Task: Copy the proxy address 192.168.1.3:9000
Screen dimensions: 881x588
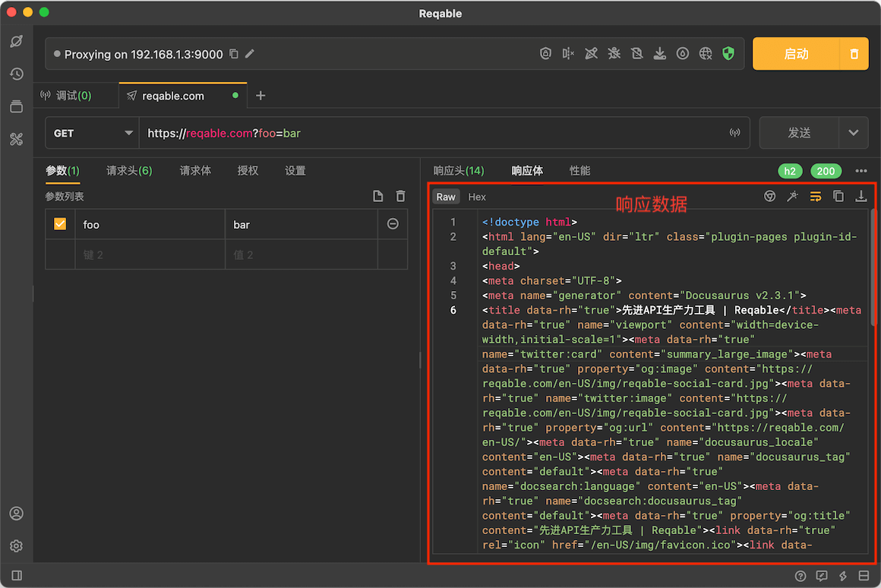Action: pos(234,54)
